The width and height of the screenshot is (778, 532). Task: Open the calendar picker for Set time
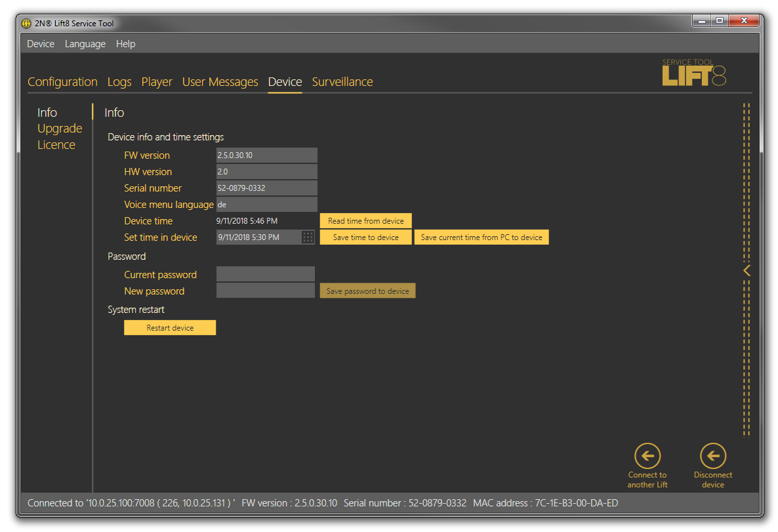point(308,237)
